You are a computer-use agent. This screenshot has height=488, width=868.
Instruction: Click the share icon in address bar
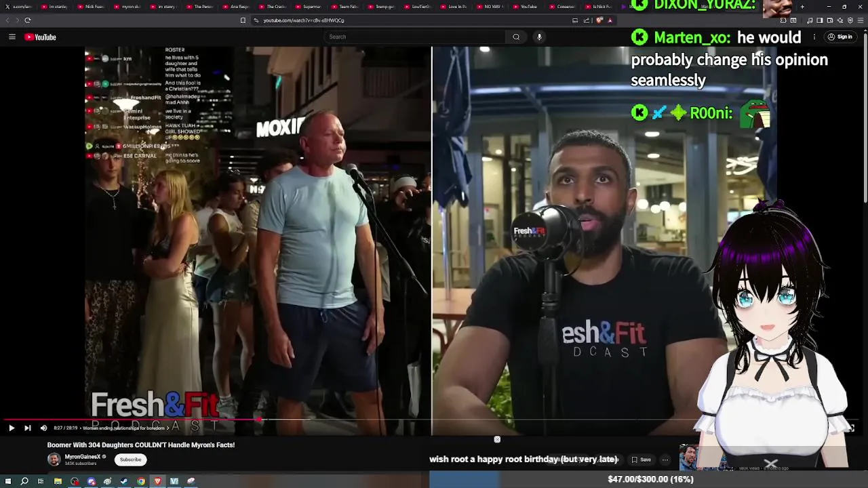[587, 20]
